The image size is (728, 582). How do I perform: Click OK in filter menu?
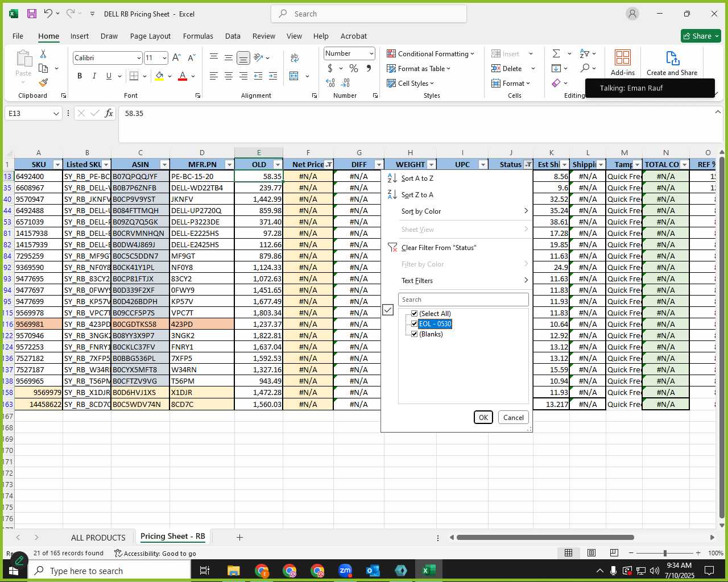[483, 417]
